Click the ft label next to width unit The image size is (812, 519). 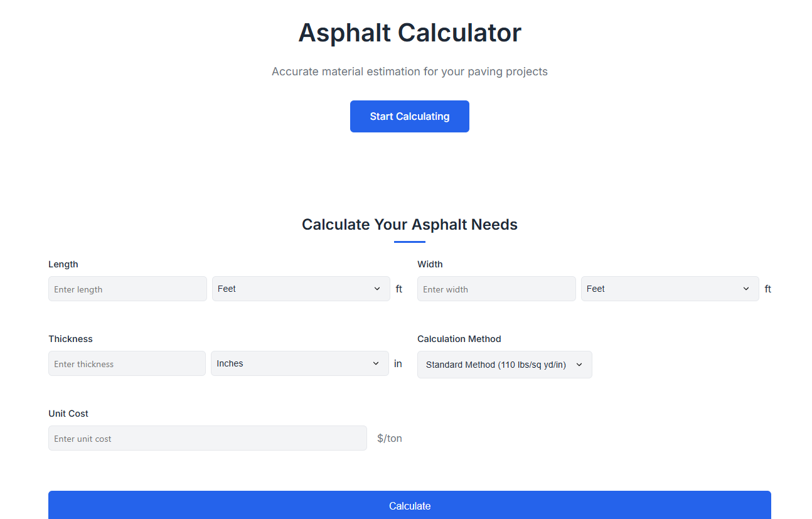click(x=767, y=289)
